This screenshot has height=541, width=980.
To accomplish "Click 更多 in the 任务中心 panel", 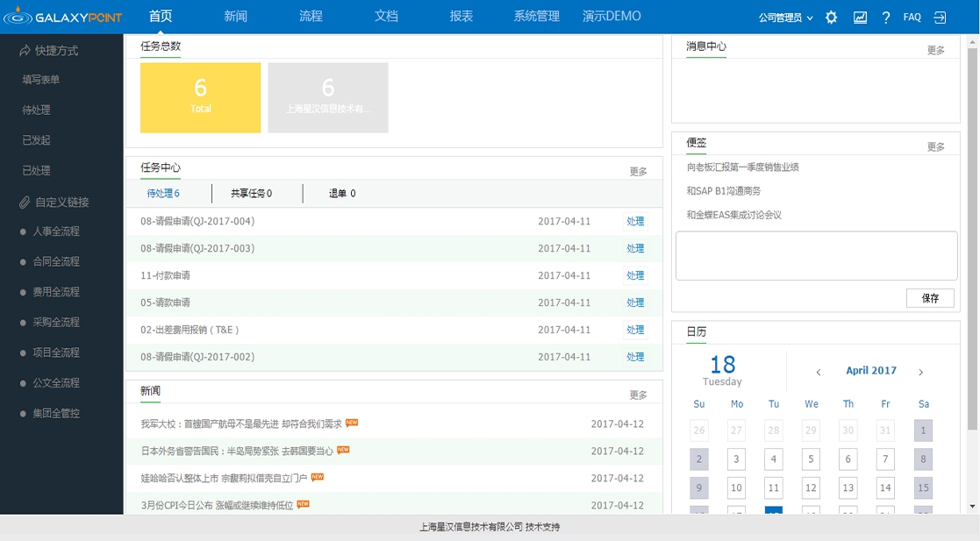I will pos(638,171).
